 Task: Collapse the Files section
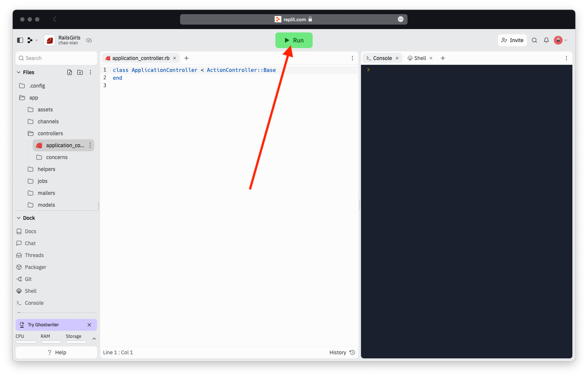click(x=25, y=72)
